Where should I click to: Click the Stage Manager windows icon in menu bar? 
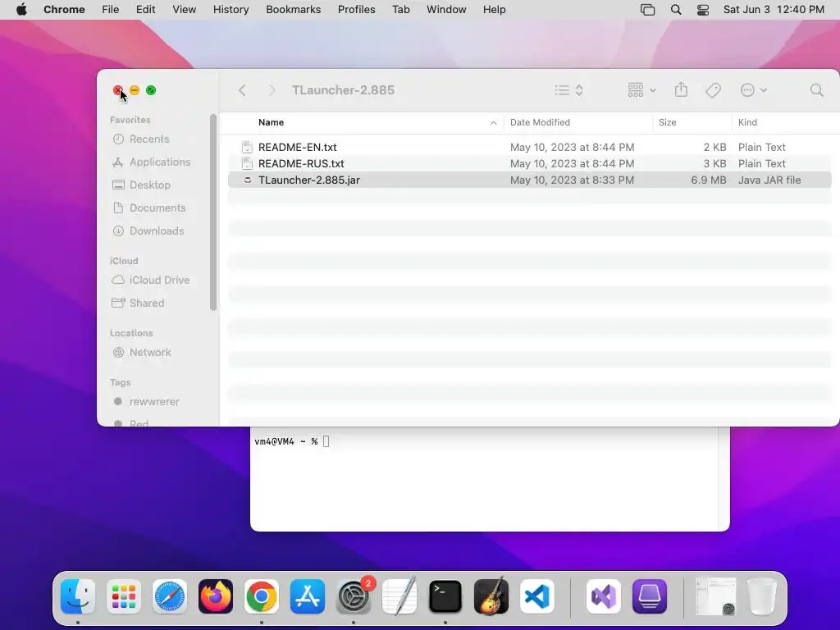648,10
